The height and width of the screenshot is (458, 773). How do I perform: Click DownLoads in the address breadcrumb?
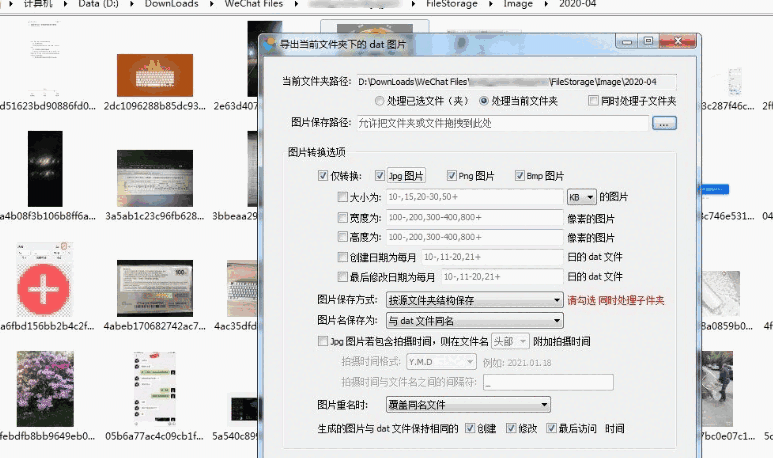click(172, 4)
